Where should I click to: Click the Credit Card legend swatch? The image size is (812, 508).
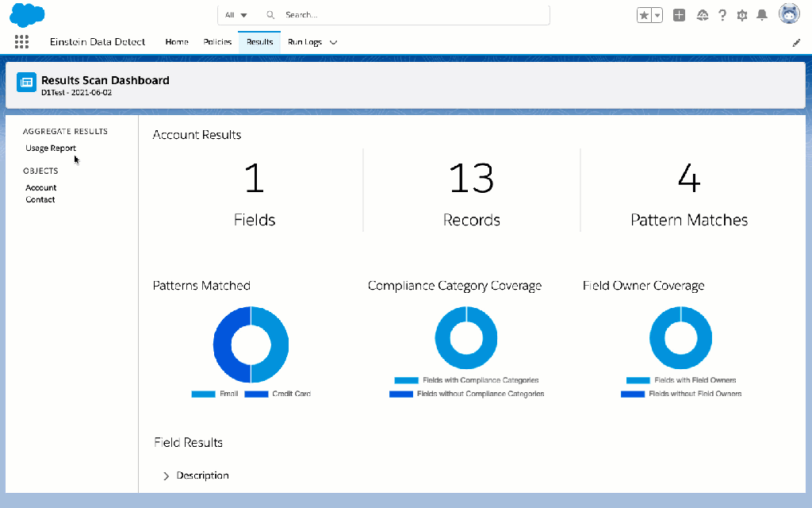(x=256, y=394)
